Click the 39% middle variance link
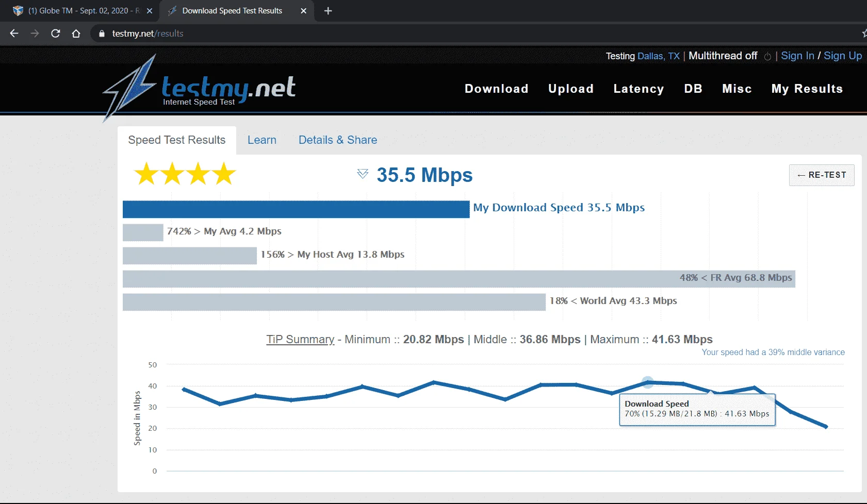867x504 pixels. pos(773,352)
